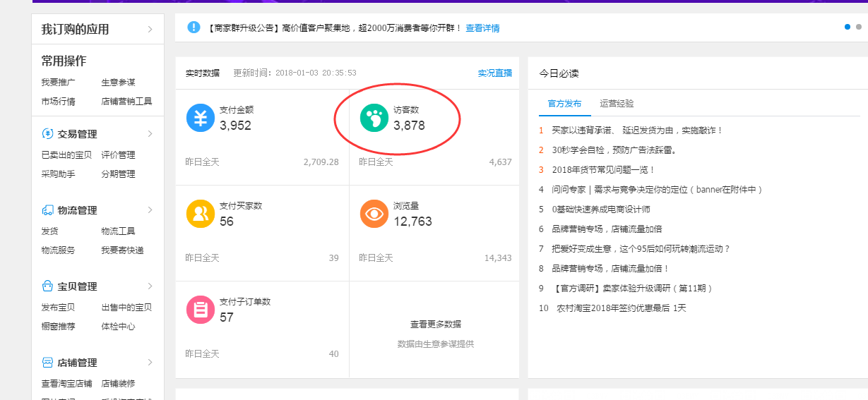
Task: Switch to the 运营经验 tab
Action: (x=617, y=104)
